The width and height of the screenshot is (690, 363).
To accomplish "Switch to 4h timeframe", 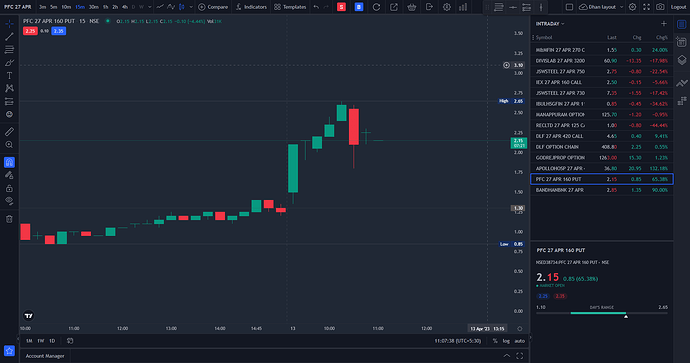I will click(x=125, y=7).
